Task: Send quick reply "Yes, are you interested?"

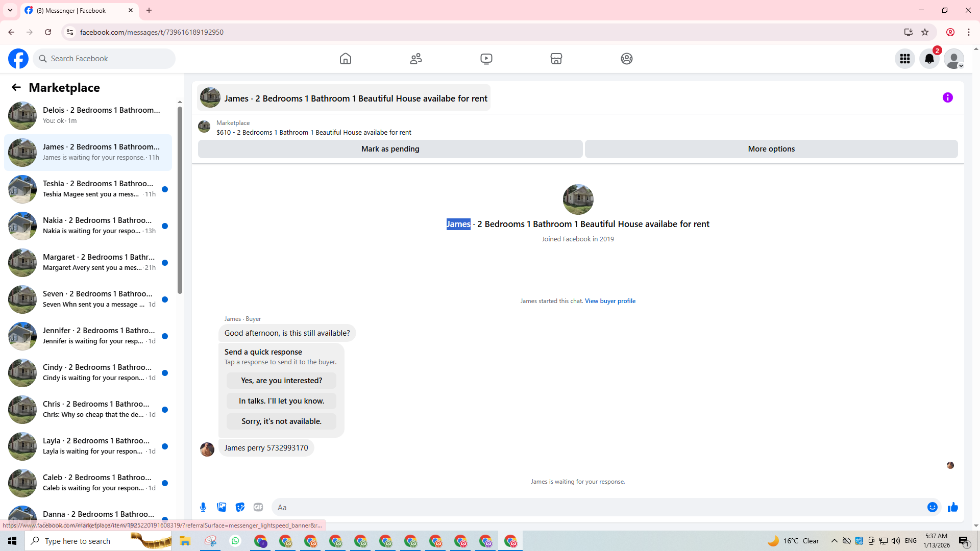Action: [x=281, y=381]
